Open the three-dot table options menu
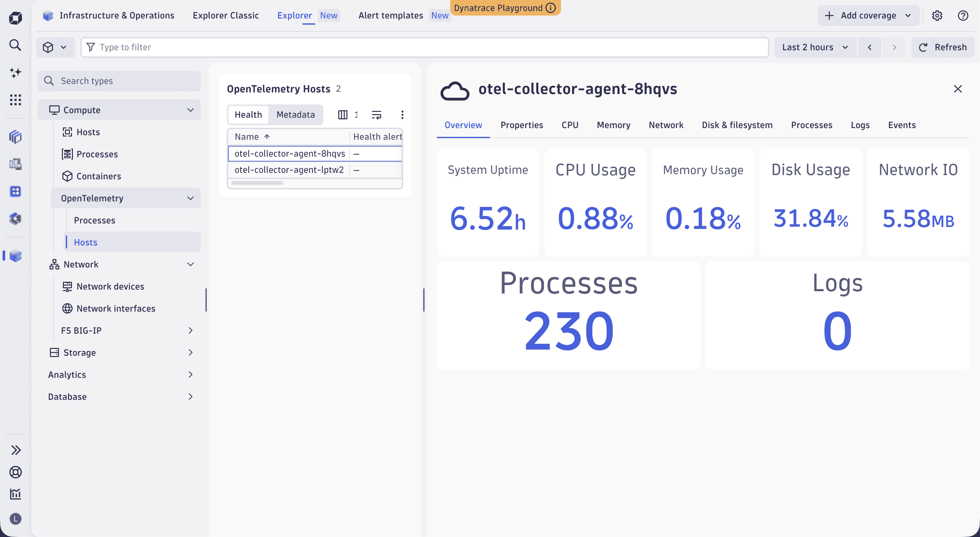This screenshot has height=537, width=980. tap(402, 114)
